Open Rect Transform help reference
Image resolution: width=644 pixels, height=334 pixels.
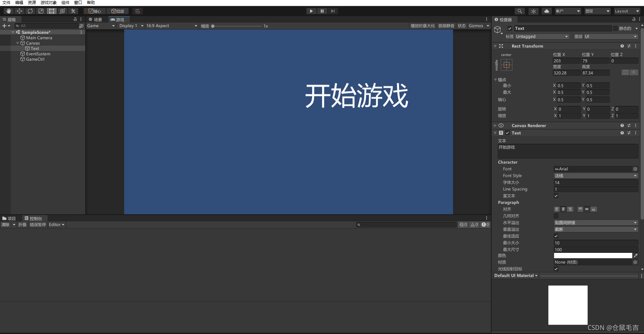pyautogui.click(x=622, y=46)
